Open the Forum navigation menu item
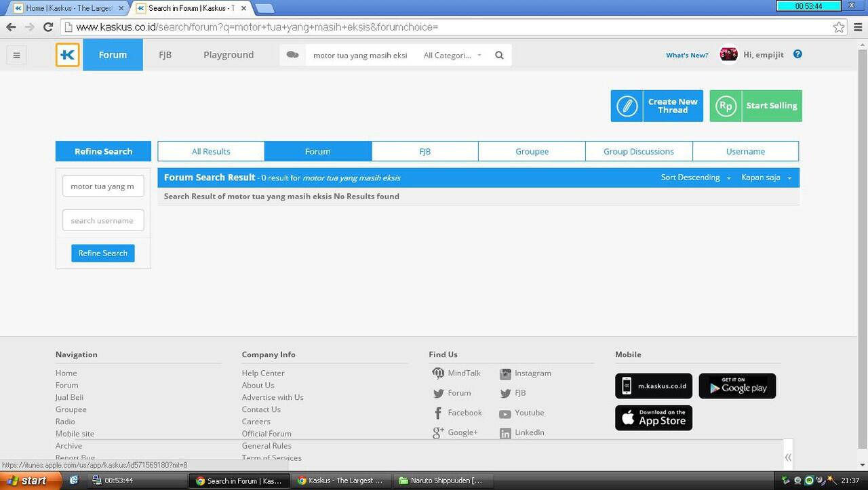868x490 pixels. tap(113, 55)
